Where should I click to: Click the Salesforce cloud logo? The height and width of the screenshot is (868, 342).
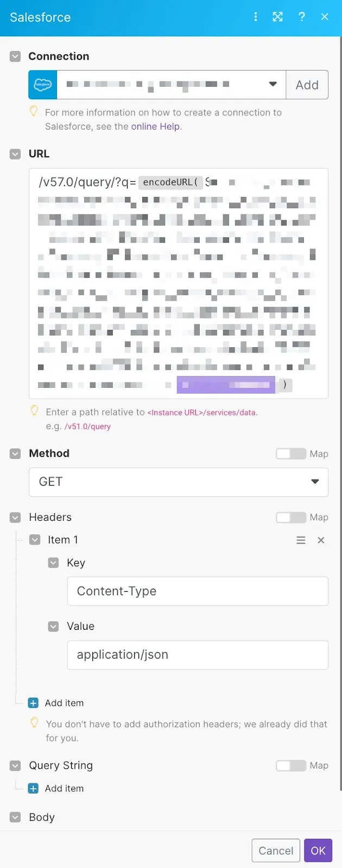(x=42, y=85)
